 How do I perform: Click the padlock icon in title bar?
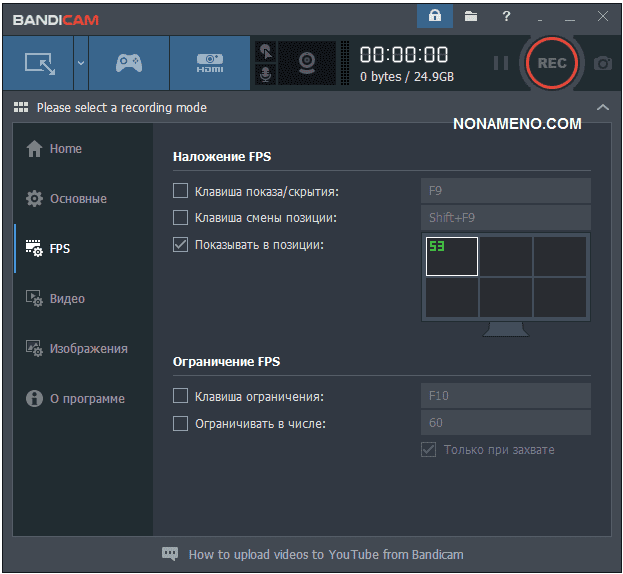434,16
